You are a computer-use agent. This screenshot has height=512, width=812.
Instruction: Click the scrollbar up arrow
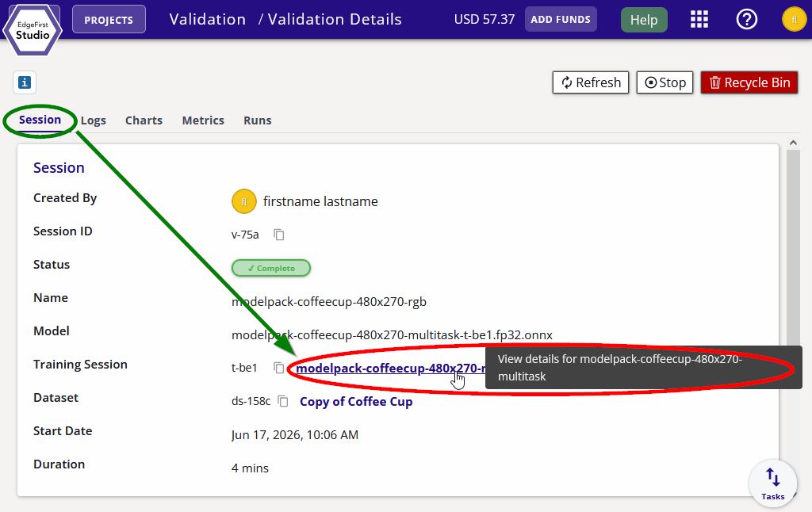click(793, 143)
